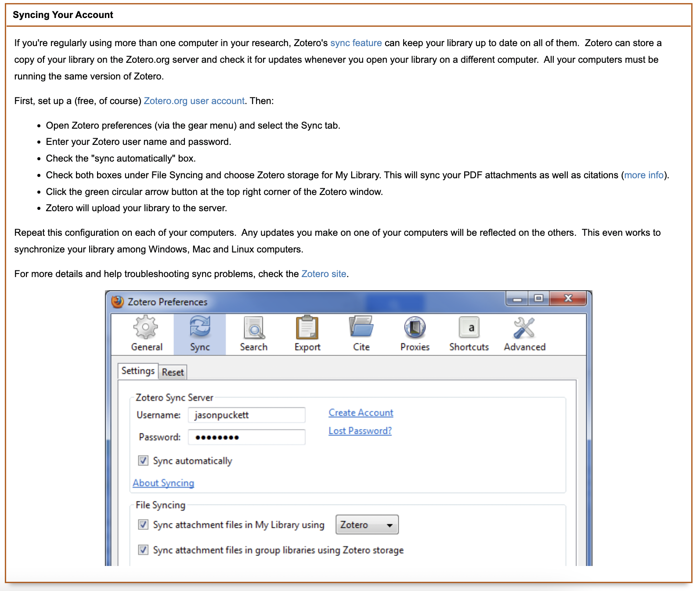
Task: Toggle Sync attachment files in My Library checkbox
Action: coord(143,524)
